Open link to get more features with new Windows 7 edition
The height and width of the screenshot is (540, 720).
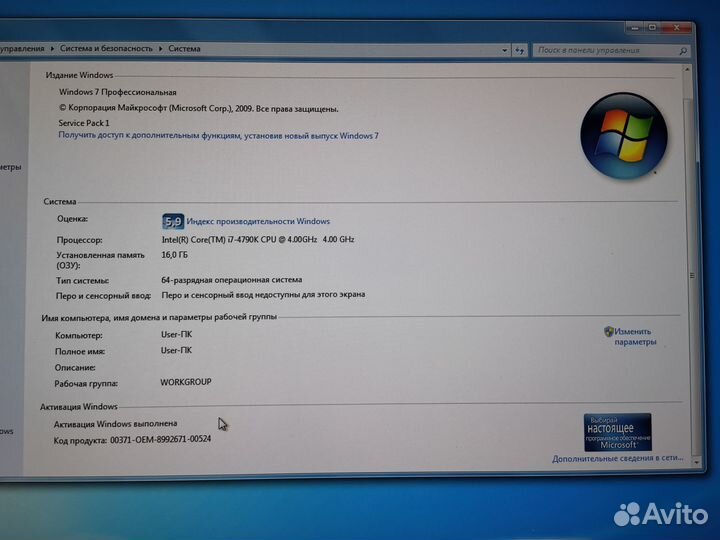(x=219, y=135)
